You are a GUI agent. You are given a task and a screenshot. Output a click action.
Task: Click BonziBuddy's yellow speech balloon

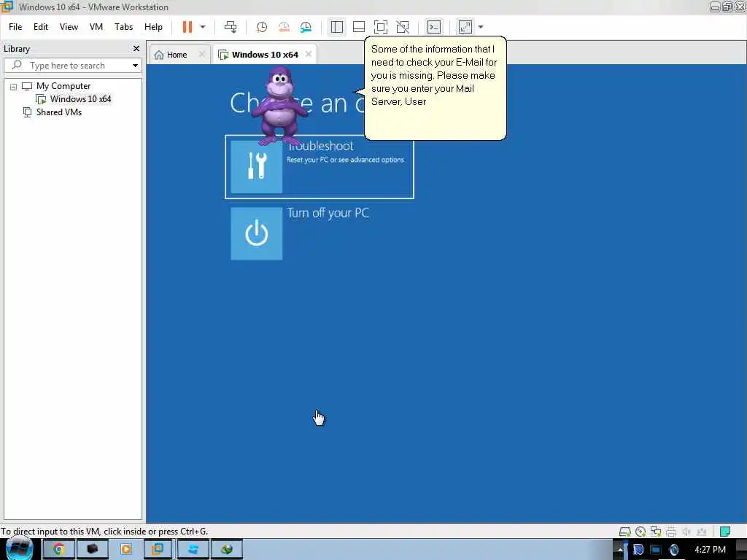tap(435, 88)
